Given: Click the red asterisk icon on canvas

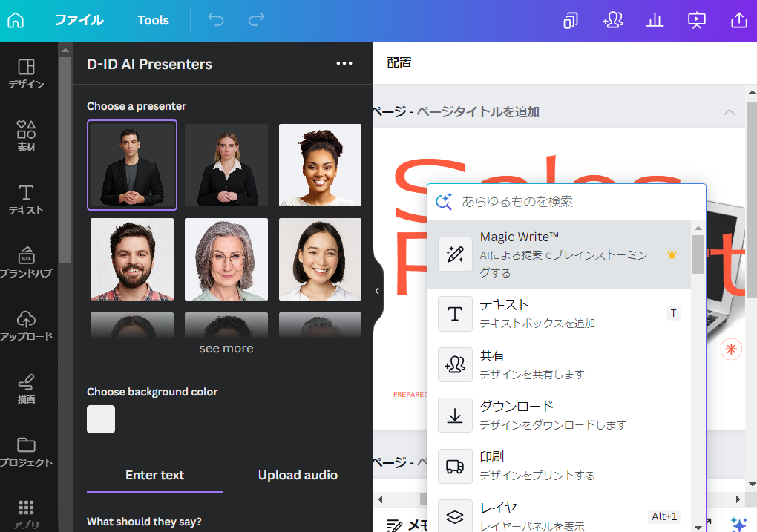Looking at the screenshot, I should [x=731, y=349].
